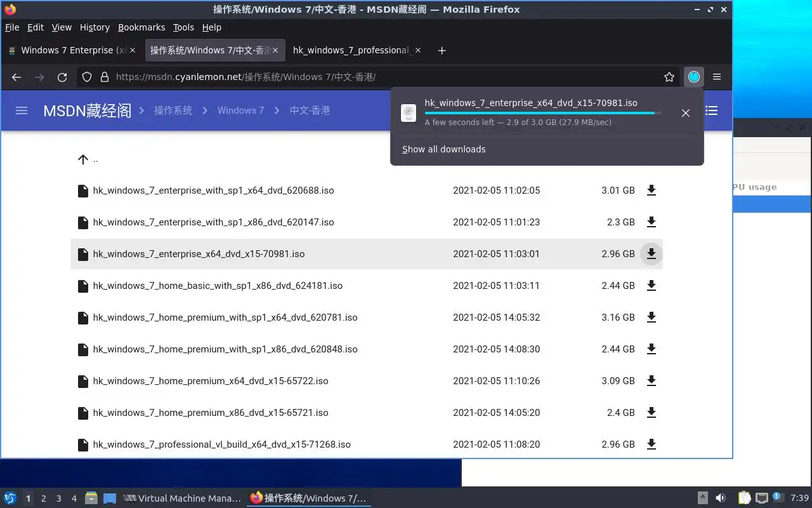Open the volume control in system tray

720,498
